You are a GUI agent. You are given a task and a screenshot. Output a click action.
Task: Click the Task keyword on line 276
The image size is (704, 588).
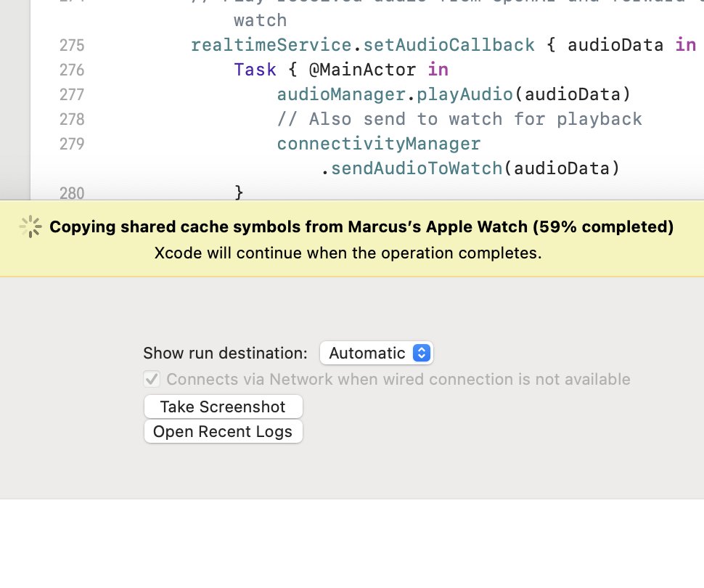click(255, 70)
